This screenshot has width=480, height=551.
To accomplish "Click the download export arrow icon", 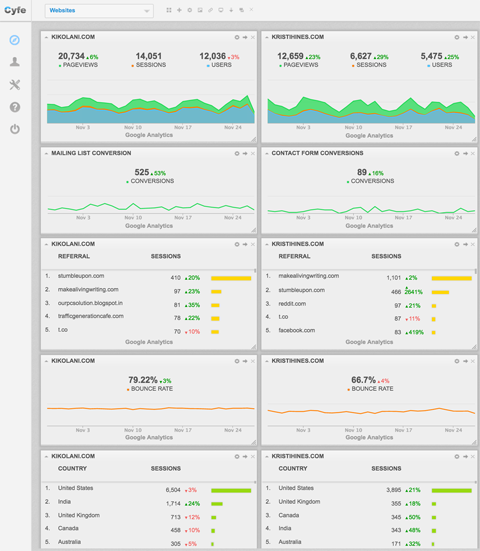I will coord(231,10).
